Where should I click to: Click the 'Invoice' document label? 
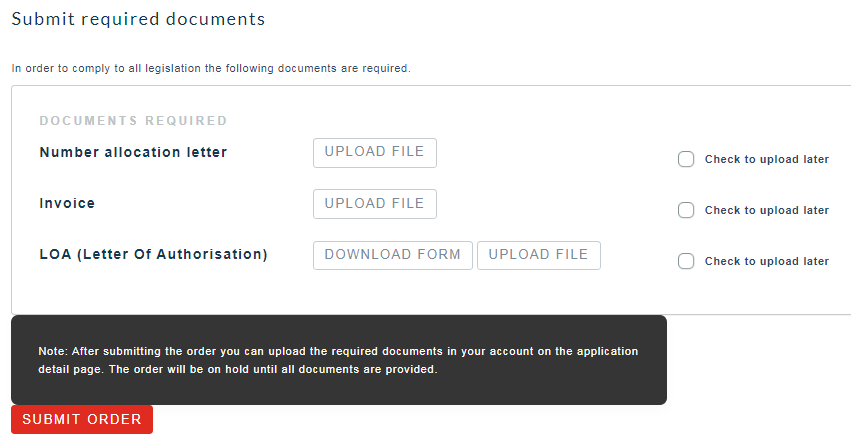pos(67,203)
